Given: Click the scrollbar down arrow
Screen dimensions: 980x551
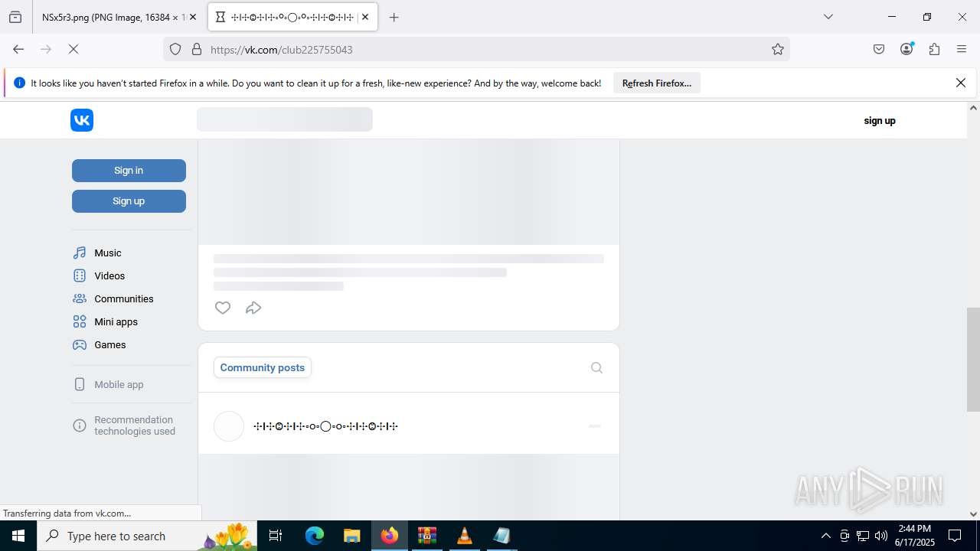Looking at the screenshot, I should pos(973,514).
